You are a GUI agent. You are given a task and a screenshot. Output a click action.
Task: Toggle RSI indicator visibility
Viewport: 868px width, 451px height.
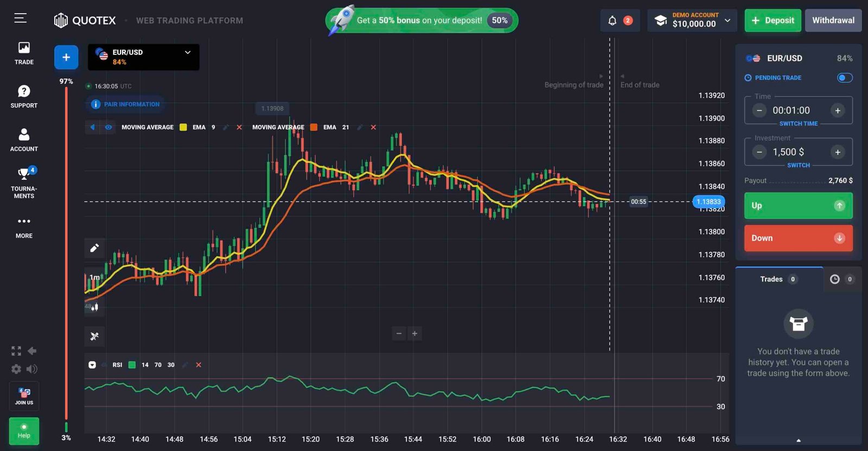click(104, 365)
